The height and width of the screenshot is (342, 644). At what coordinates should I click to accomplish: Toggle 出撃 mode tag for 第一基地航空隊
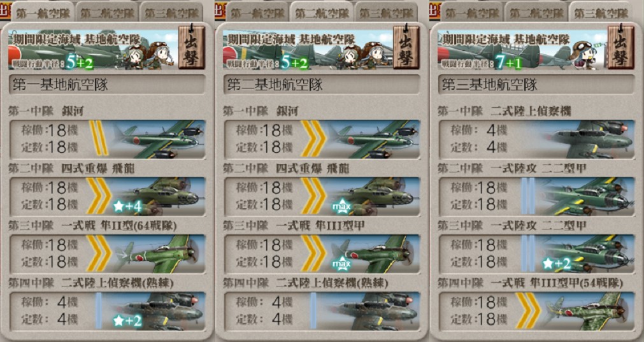191,48
